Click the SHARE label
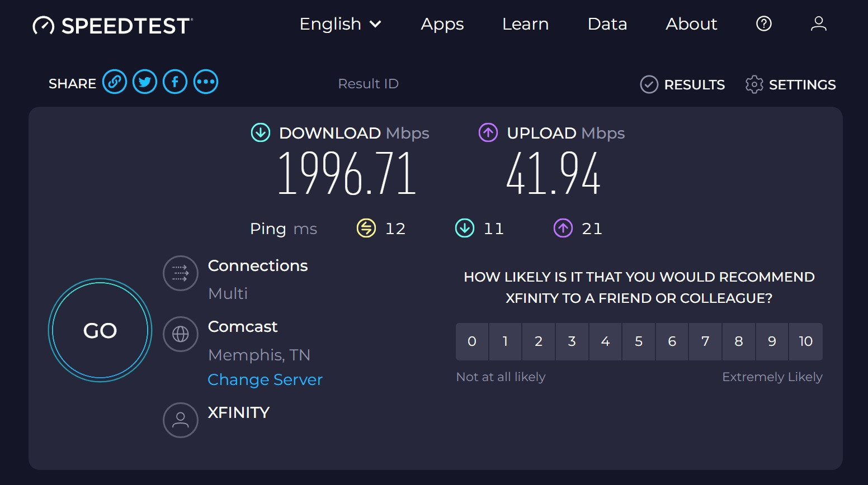 tap(72, 84)
